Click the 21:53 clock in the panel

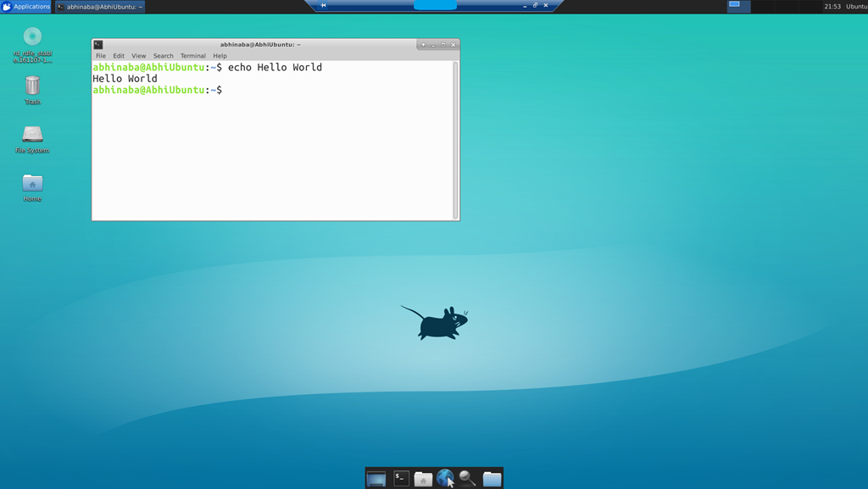click(832, 7)
